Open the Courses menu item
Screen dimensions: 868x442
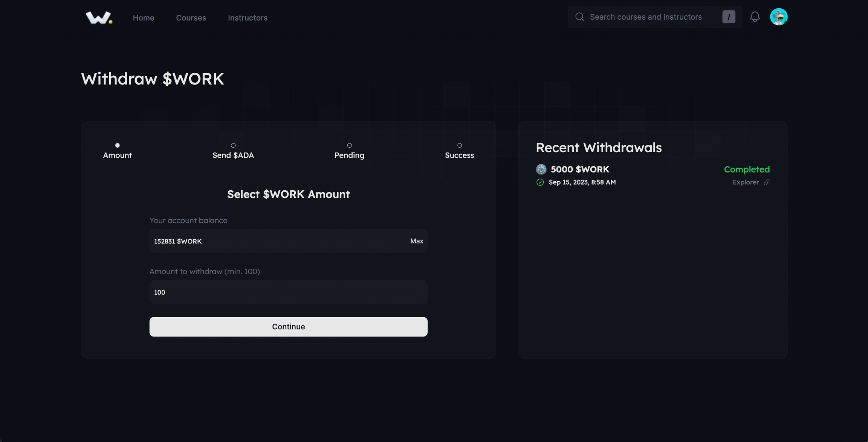191,18
